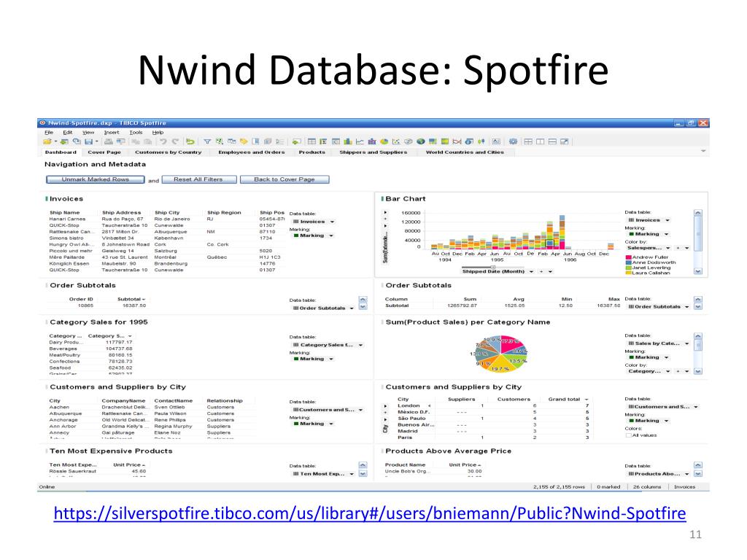This screenshot has height=560, width=747.
Task: Click the Redo arrow toolbar icon
Action: point(175,141)
